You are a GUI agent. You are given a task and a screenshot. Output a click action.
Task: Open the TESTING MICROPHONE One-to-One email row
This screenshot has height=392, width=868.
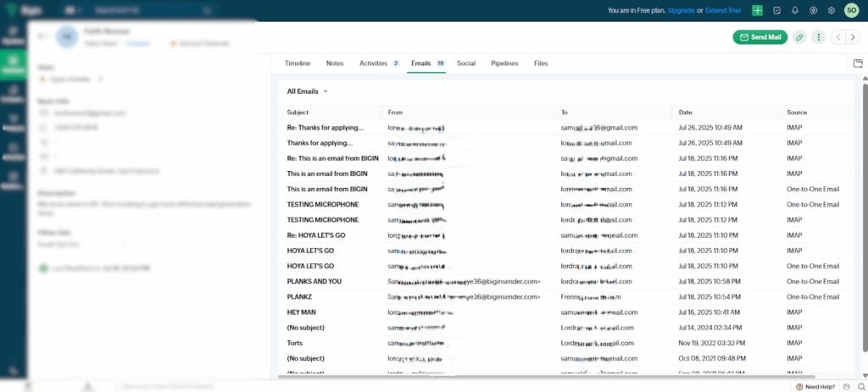(x=323, y=204)
